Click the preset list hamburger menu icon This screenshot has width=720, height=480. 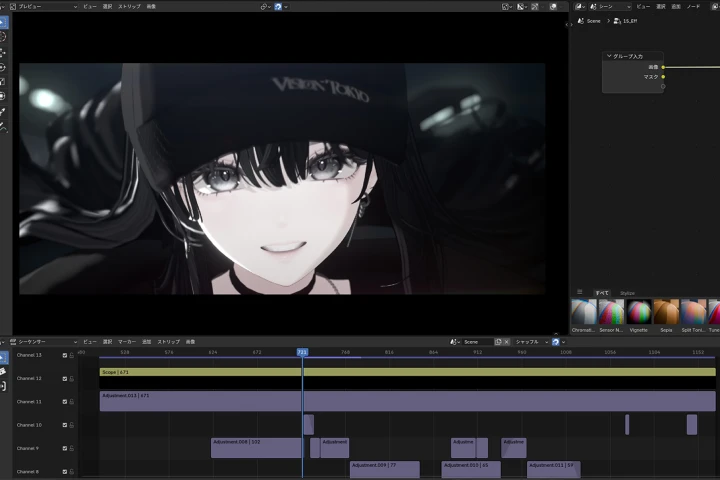(579, 292)
